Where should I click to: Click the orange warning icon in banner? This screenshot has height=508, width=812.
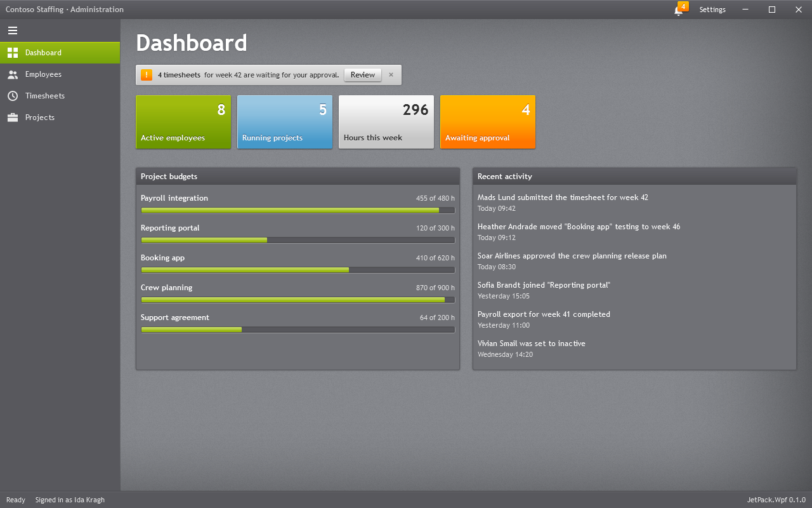147,75
